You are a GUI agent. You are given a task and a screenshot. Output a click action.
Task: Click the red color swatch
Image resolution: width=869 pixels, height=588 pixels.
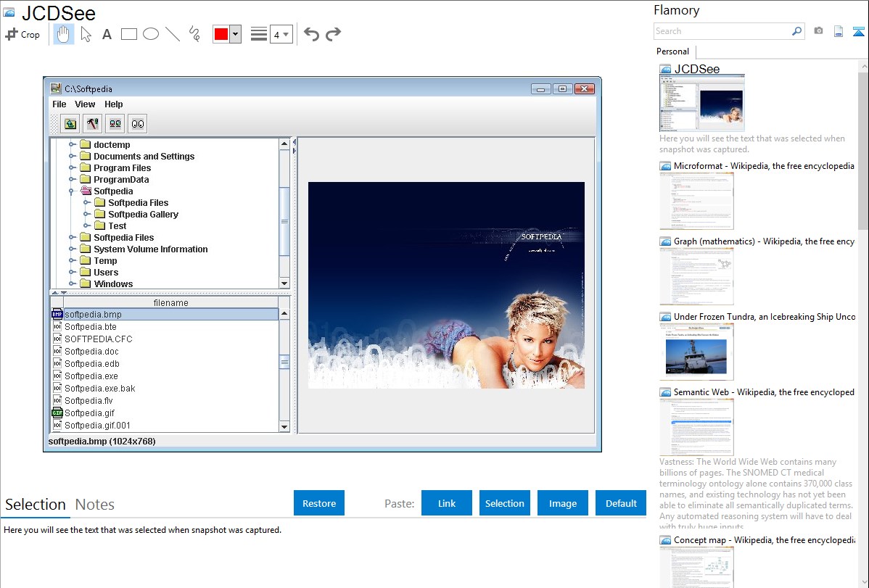pos(221,34)
